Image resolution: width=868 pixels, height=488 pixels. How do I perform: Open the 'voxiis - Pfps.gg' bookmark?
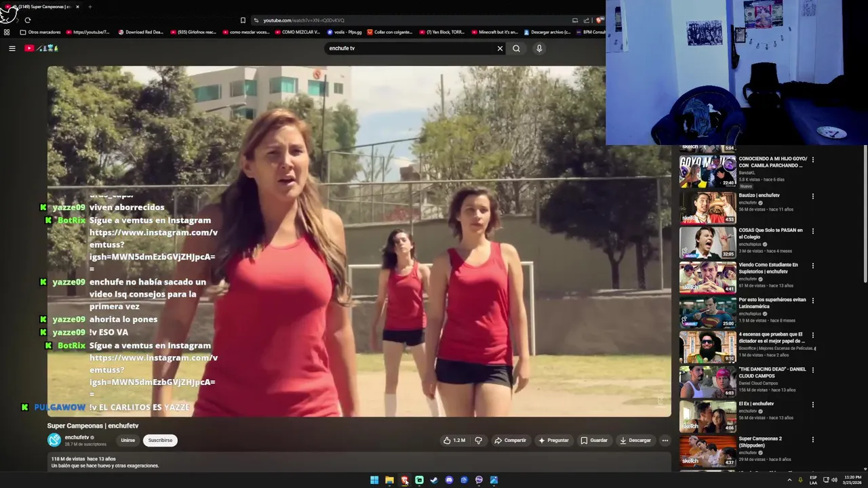coord(344,32)
